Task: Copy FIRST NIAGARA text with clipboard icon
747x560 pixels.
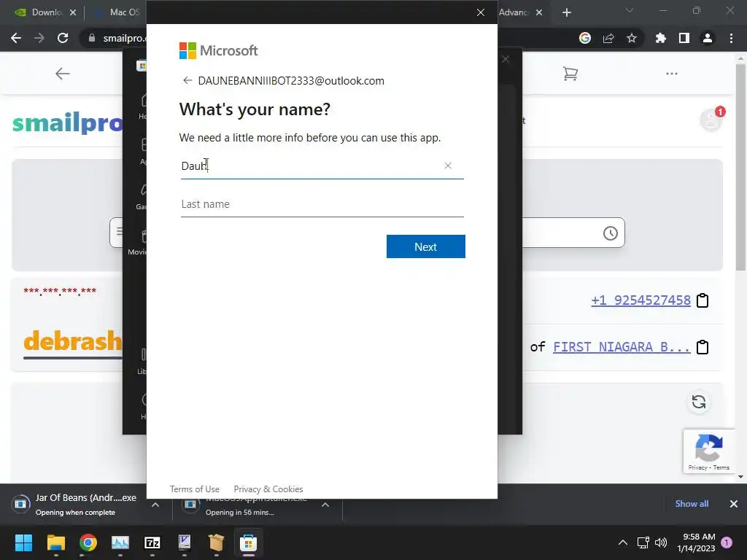Action: click(703, 347)
